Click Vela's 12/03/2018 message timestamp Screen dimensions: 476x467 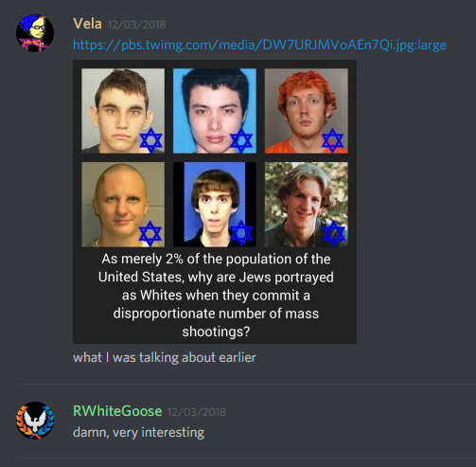point(136,25)
